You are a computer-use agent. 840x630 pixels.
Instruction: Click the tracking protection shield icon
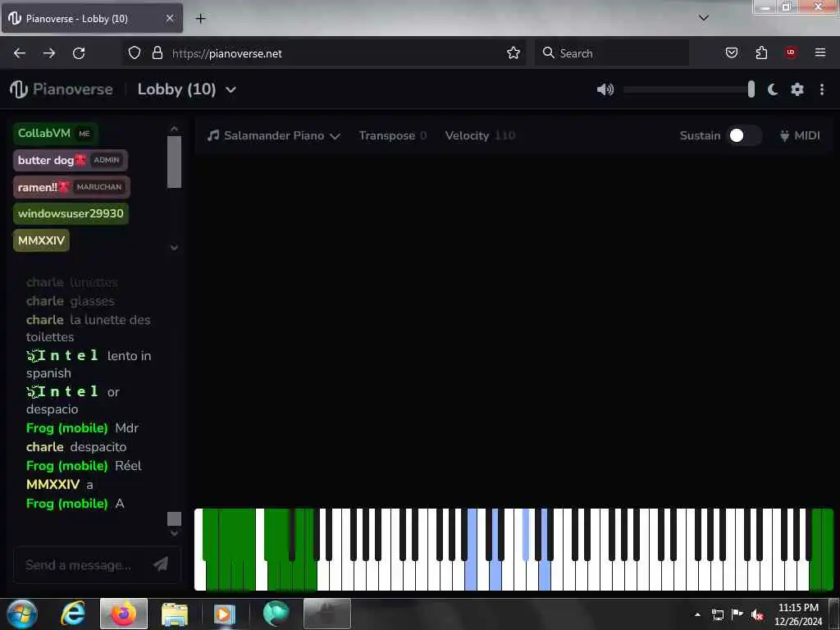pyautogui.click(x=135, y=52)
